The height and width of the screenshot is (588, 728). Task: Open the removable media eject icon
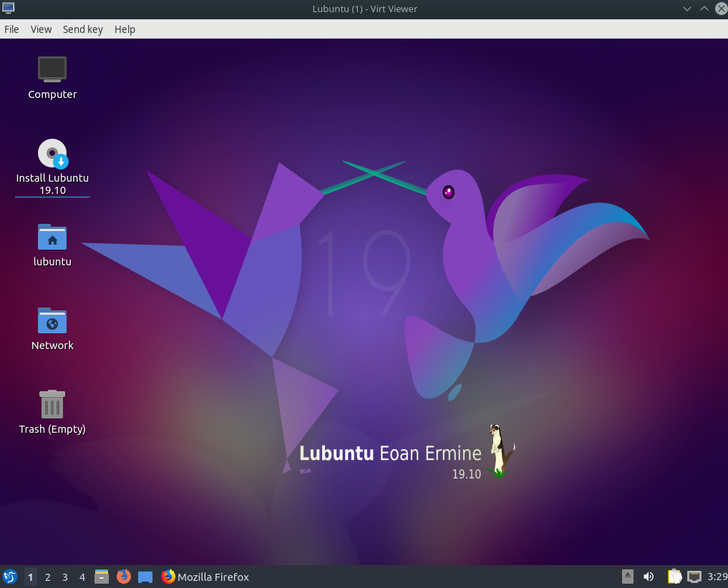point(628,577)
